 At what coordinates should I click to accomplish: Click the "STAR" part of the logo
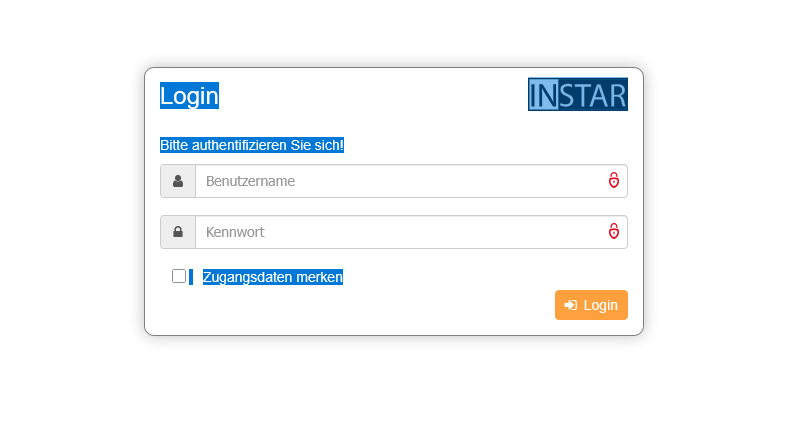click(593, 94)
